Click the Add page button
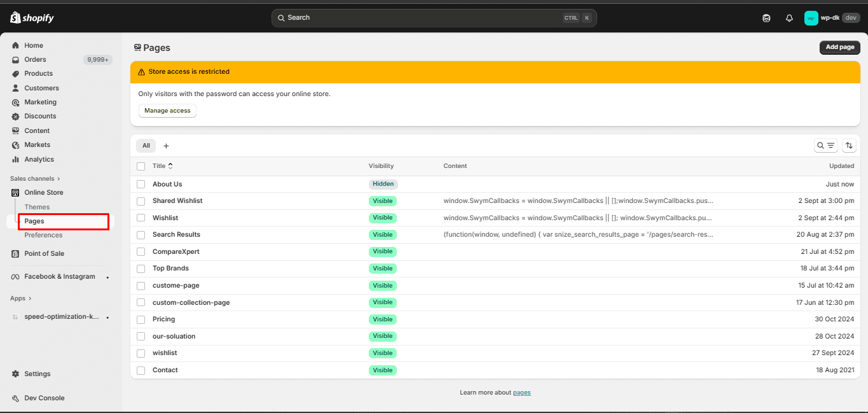The image size is (868, 413). coord(839,47)
